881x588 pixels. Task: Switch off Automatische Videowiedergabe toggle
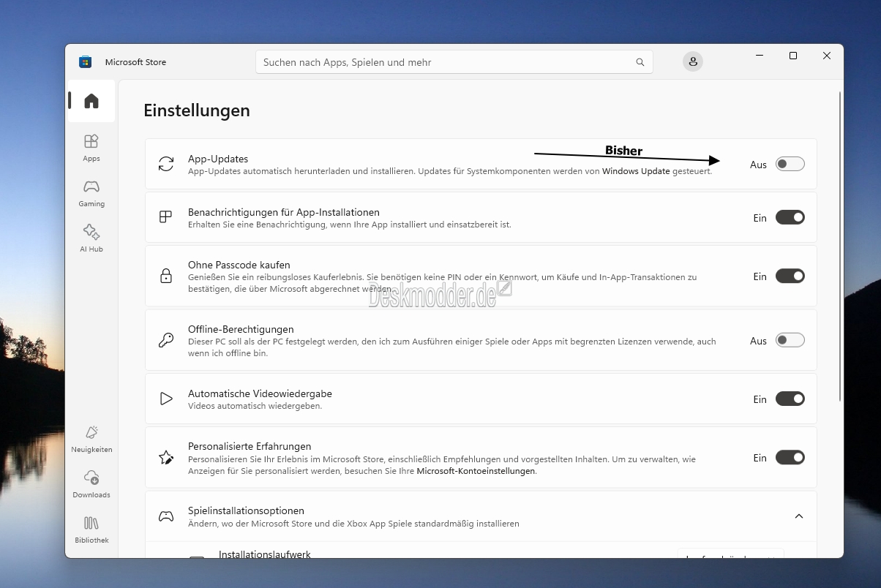point(790,399)
